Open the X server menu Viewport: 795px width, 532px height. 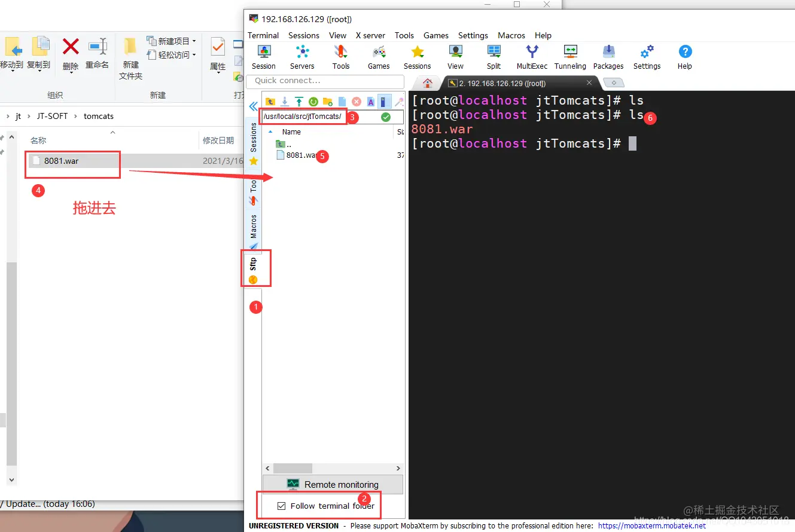tap(370, 35)
